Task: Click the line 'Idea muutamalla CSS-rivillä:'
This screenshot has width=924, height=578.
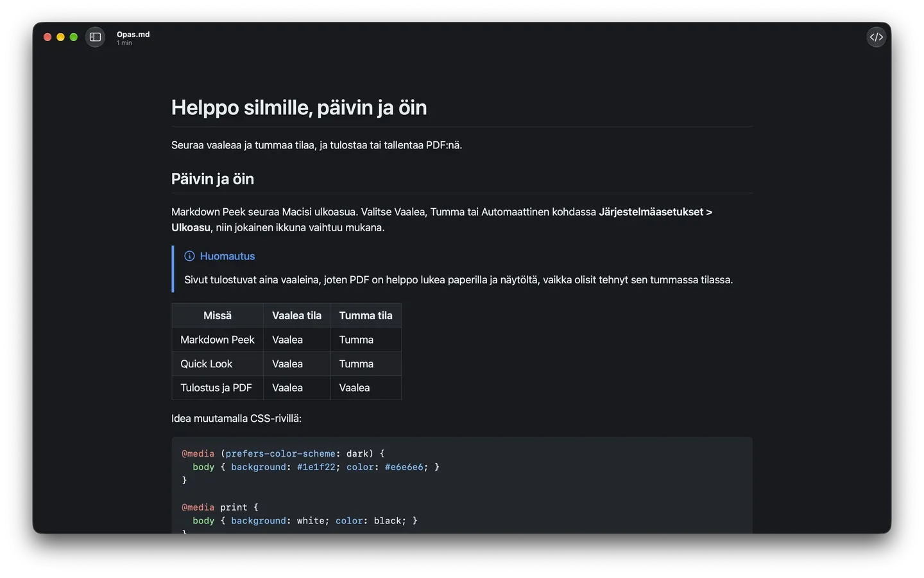Action: click(236, 419)
